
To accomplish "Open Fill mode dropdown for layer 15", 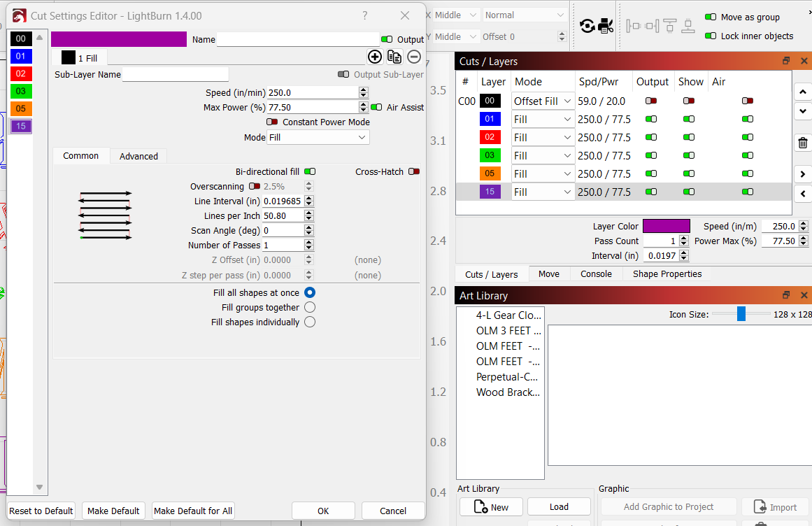I will click(543, 192).
